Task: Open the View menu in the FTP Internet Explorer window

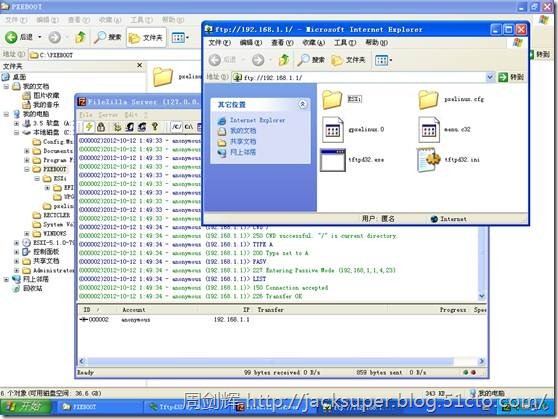Action: [282, 43]
